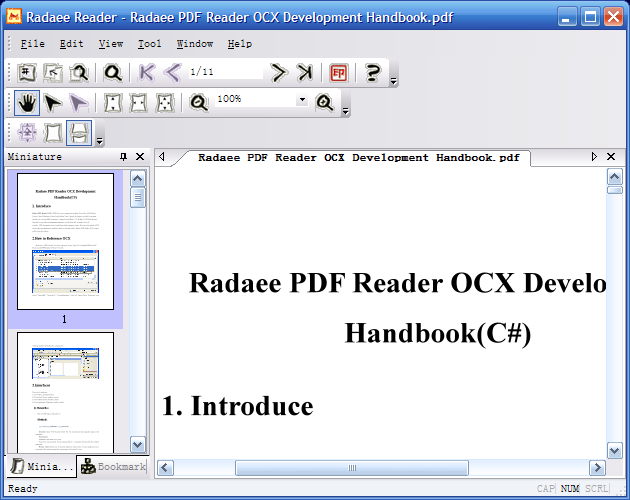The height and width of the screenshot is (500, 630).
Task: Click the fit-width page icon with horizontal arrows
Action: tap(139, 103)
